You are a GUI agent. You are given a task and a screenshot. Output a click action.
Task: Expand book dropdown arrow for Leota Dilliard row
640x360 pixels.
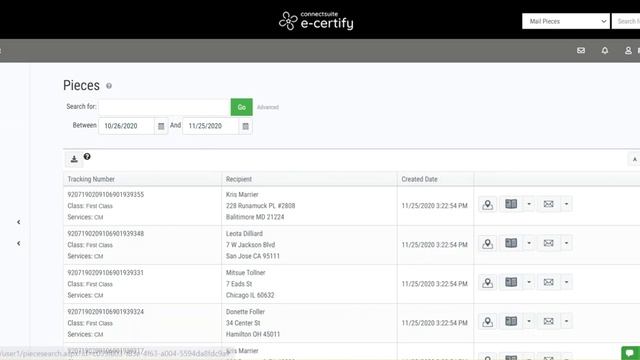529,243
